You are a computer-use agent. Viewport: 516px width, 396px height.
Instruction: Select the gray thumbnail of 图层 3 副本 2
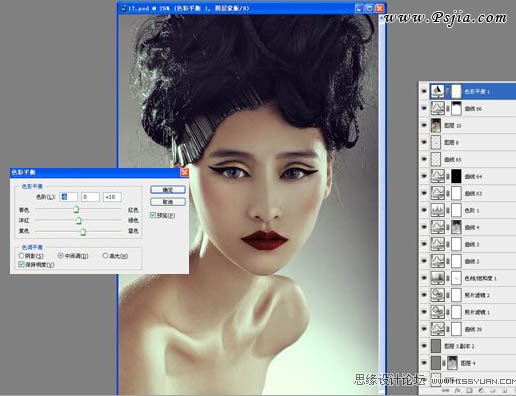point(436,346)
